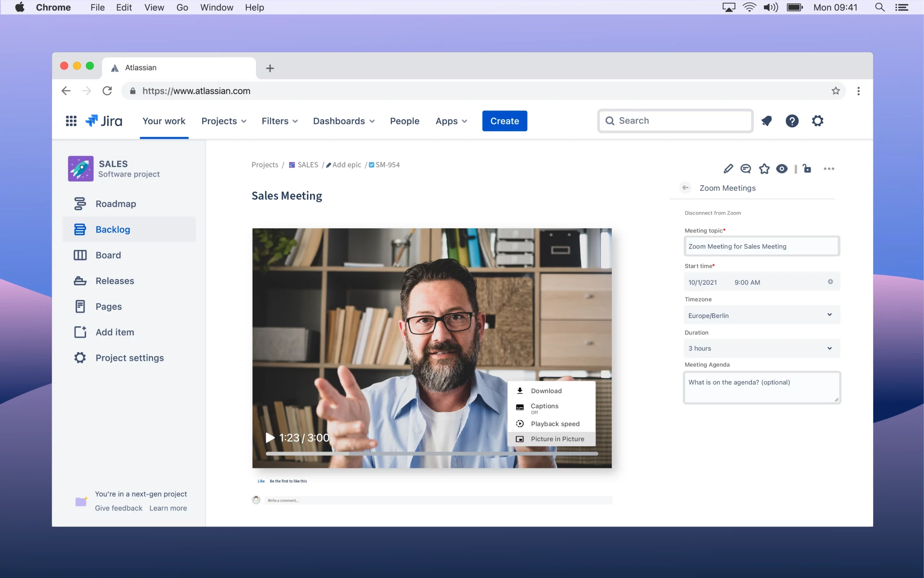Open Chrome three-dot menu
Screen dimensions: 924x578
[858, 91]
